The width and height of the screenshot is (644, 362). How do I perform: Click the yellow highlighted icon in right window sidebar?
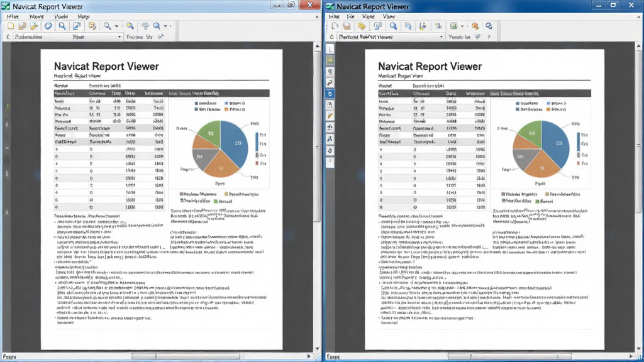(330, 60)
